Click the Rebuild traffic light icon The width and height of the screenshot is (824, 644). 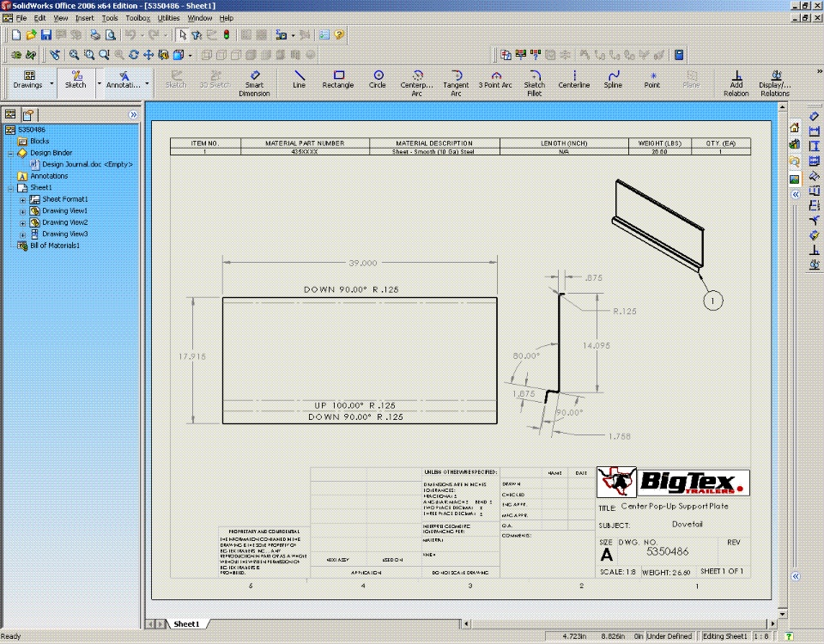click(x=227, y=35)
